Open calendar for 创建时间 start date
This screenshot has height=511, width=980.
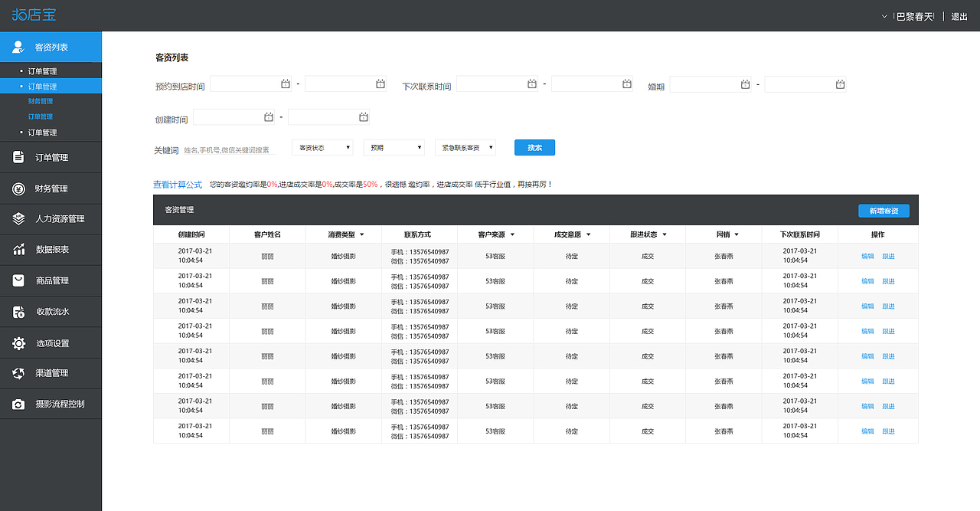[269, 117]
